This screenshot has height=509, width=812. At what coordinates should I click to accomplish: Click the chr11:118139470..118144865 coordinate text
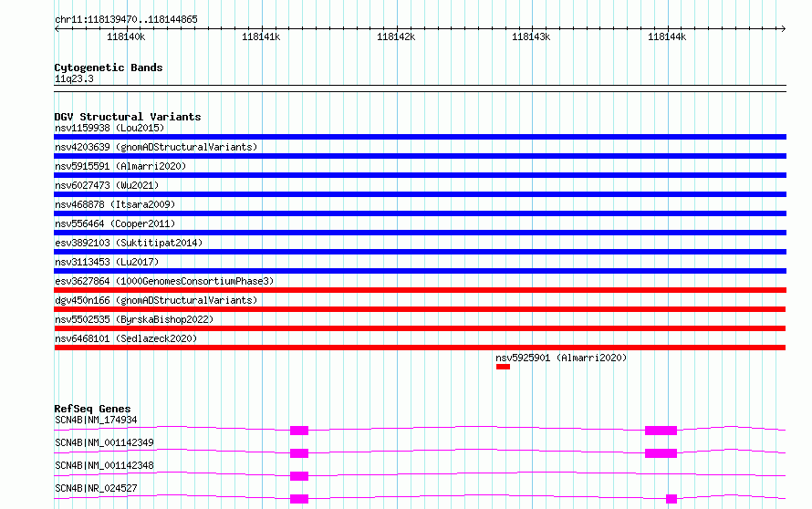[126, 19]
